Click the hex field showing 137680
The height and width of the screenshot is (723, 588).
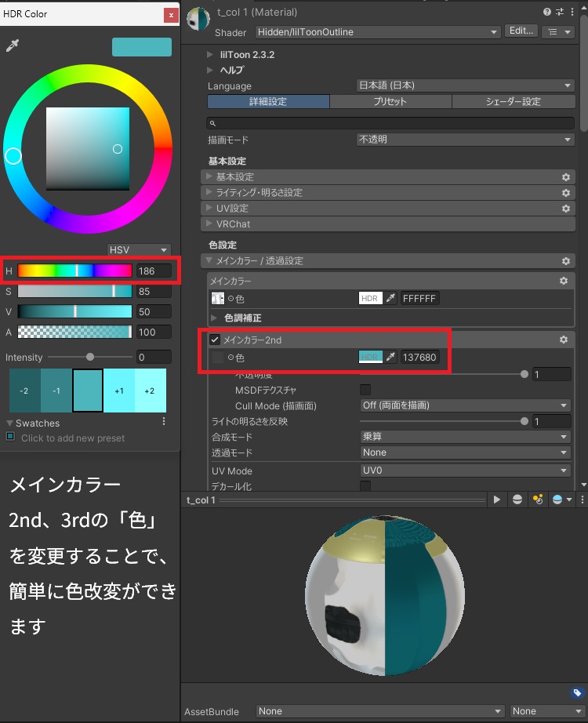419,357
